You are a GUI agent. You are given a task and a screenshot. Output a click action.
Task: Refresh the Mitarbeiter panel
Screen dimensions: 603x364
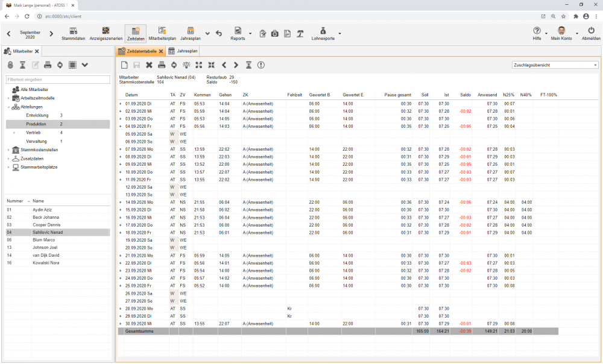[x=60, y=65]
